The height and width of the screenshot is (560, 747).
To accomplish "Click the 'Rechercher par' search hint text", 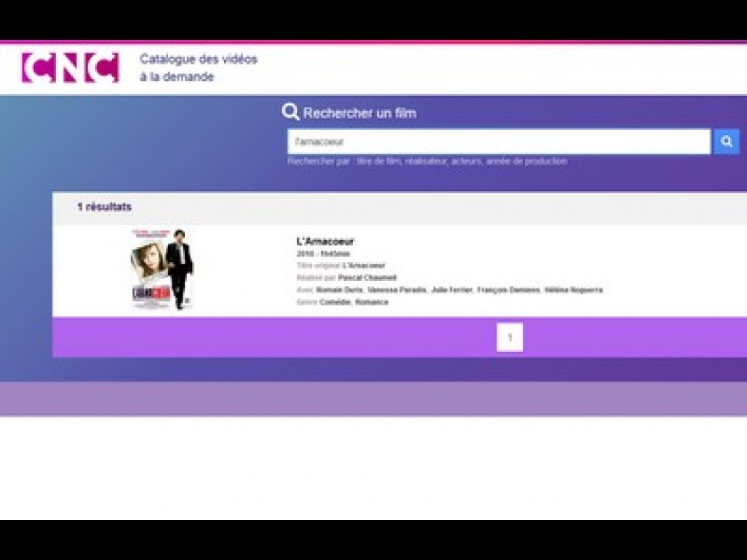I will point(428,162).
